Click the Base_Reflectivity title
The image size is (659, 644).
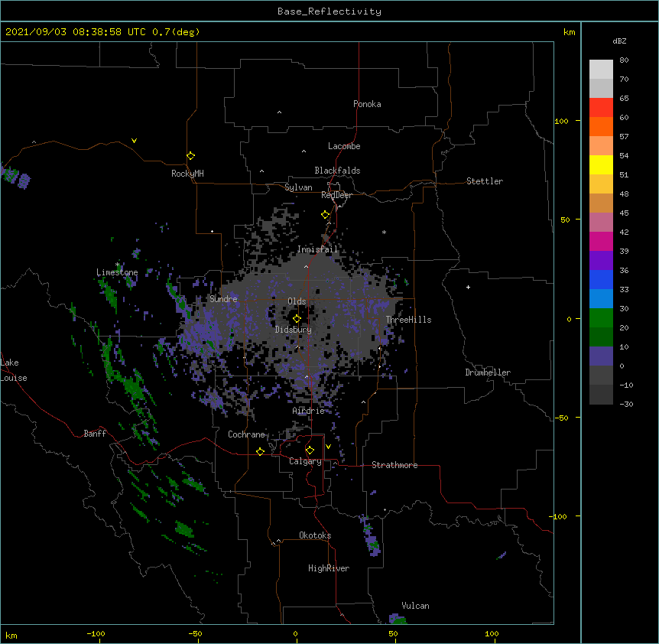click(x=329, y=11)
